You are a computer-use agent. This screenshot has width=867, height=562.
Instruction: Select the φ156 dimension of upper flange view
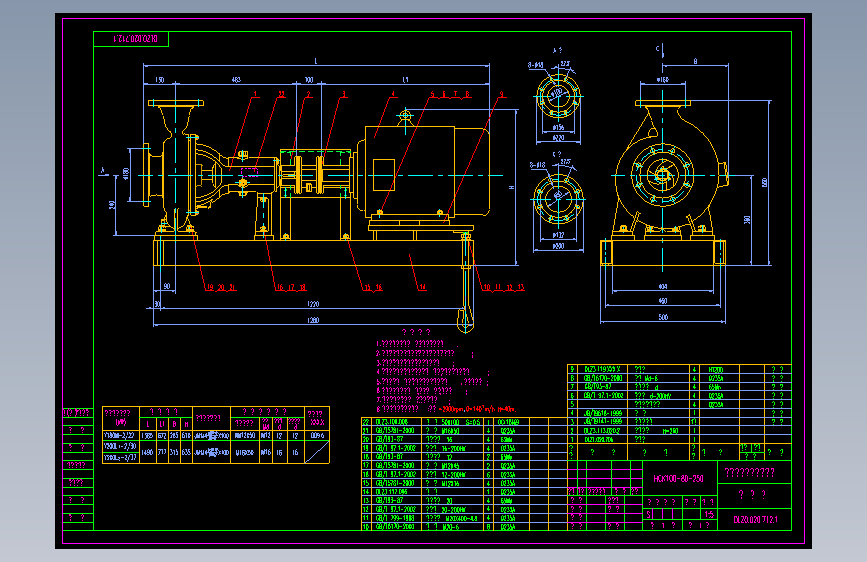[x=558, y=128]
